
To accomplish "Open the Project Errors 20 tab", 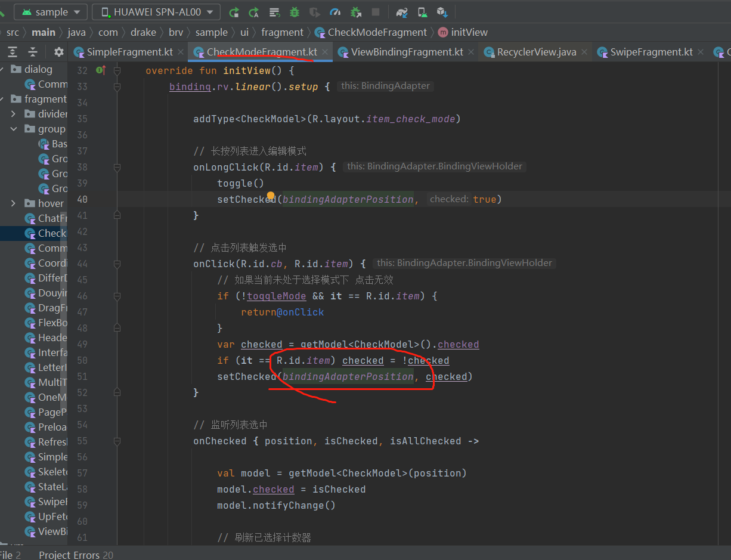I will (x=76, y=555).
